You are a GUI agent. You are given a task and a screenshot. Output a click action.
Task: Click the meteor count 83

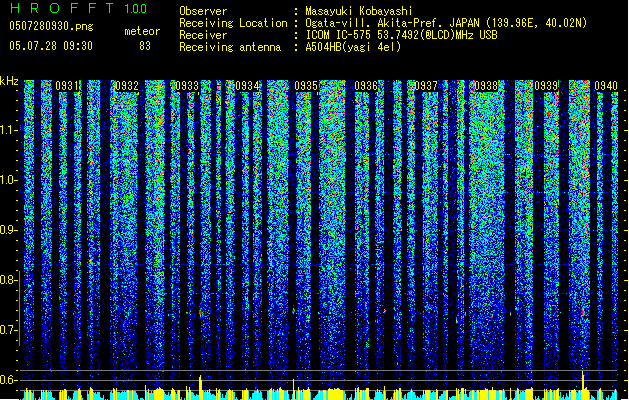pos(145,46)
